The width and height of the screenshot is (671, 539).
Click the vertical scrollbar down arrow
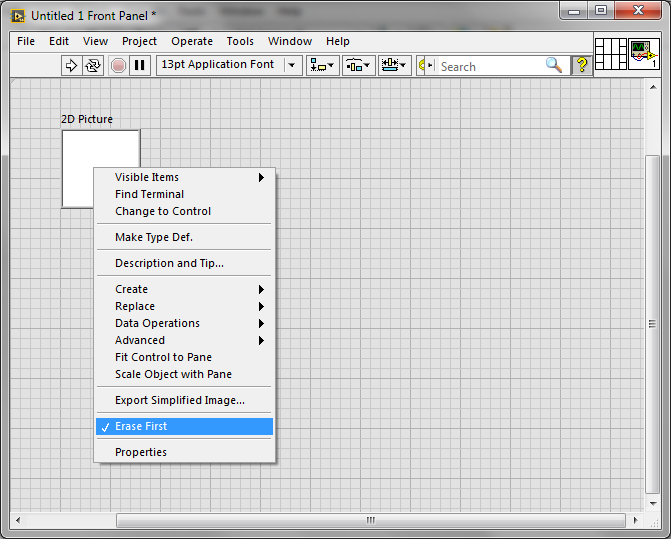[x=653, y=503]
